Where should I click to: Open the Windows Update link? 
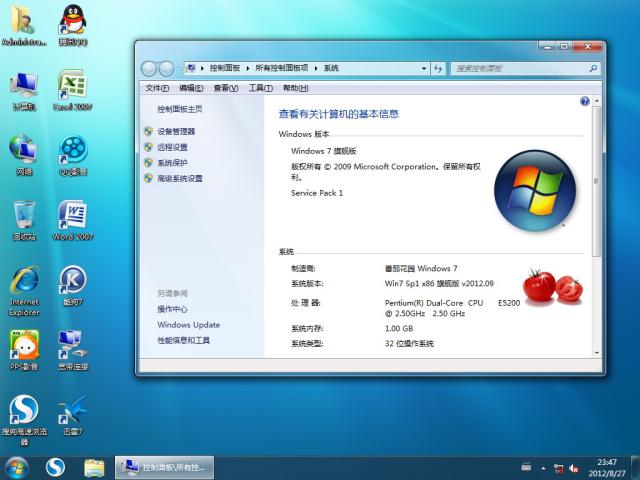pyautogui.click(x=189, y=325)
